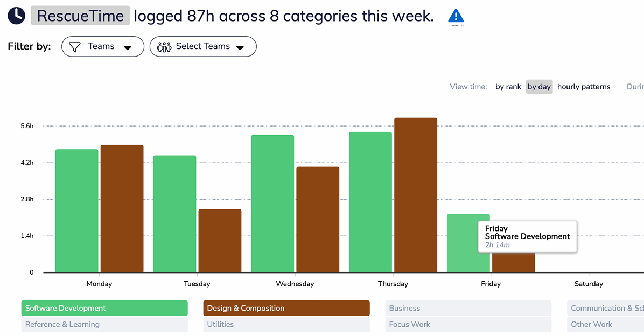The width and height of the screenshot is (644, 336).
Task: Enable Reference & Learning category
Action: coord(104,324)
